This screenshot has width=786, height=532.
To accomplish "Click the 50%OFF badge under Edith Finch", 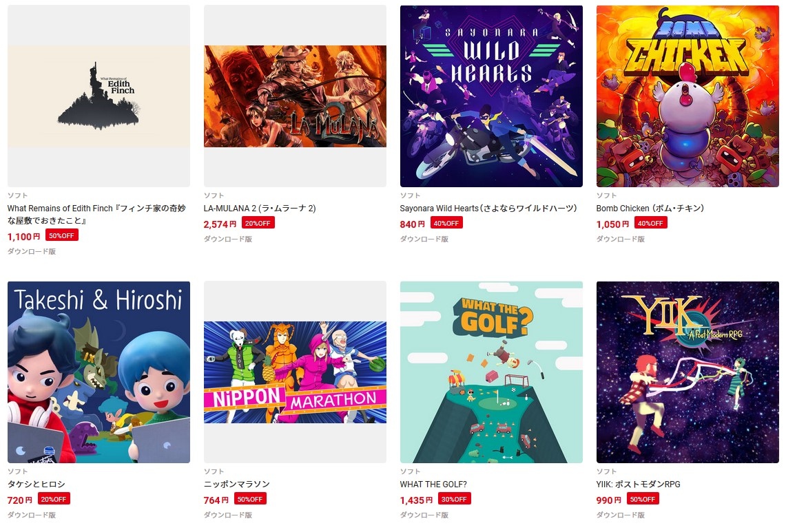I will 62,235.
